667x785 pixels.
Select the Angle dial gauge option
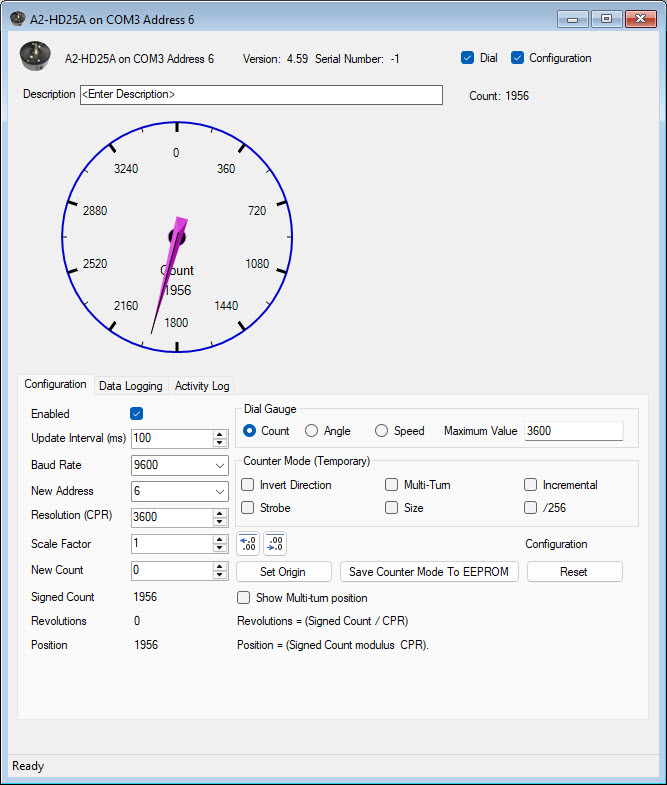(x=312, y=431)
